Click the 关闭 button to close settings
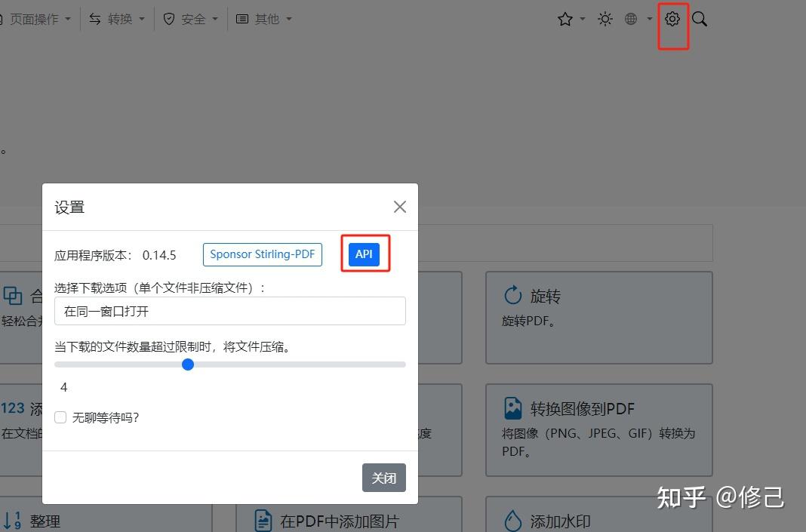The height and width of the screenshot is (532, 806). [x=383, y=478]
